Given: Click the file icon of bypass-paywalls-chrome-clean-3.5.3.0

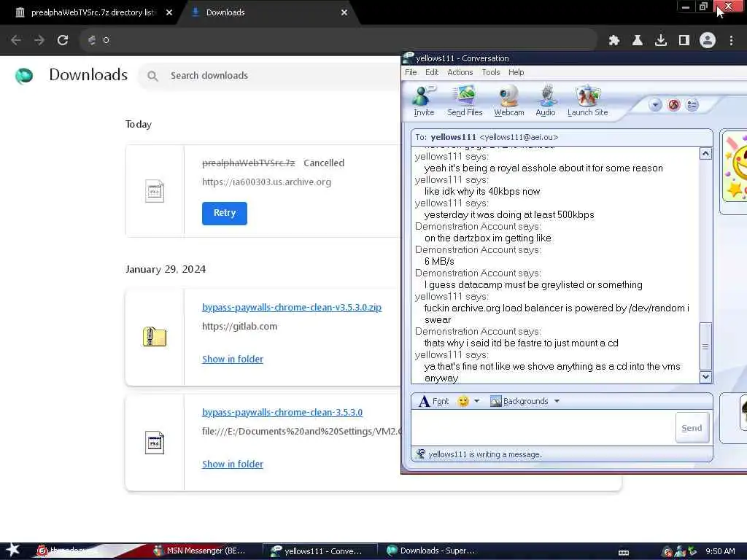Looking at the screenshot, I should coord(155,443).
